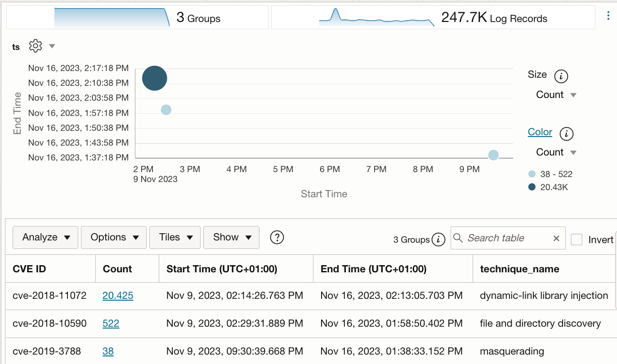Open the Show dropdown
Viewport: 617px width, 364px height.
tap(231, 237)
